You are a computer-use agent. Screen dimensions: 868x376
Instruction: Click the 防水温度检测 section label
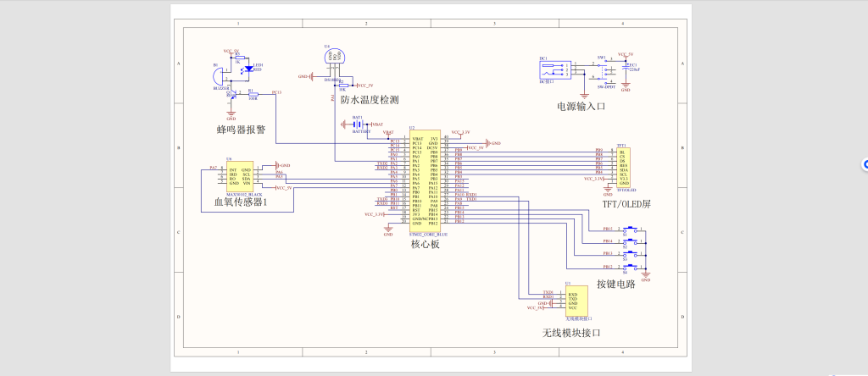click(x=370, y=100)
